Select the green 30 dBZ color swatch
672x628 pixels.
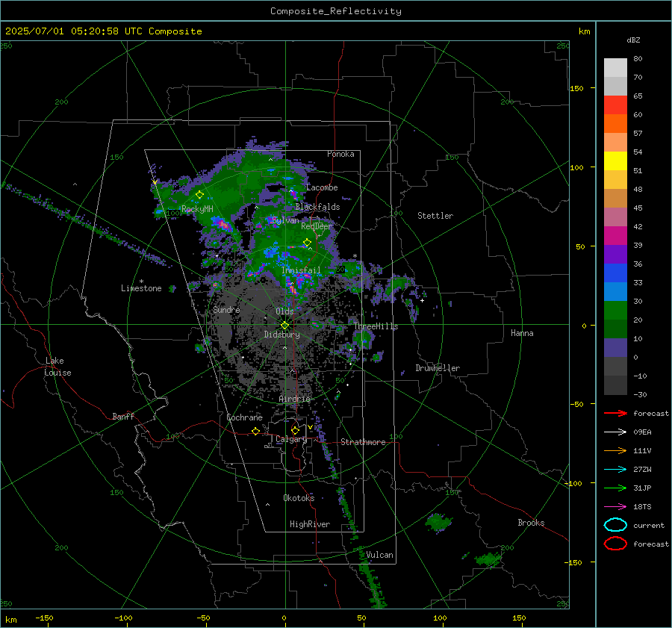615,311
